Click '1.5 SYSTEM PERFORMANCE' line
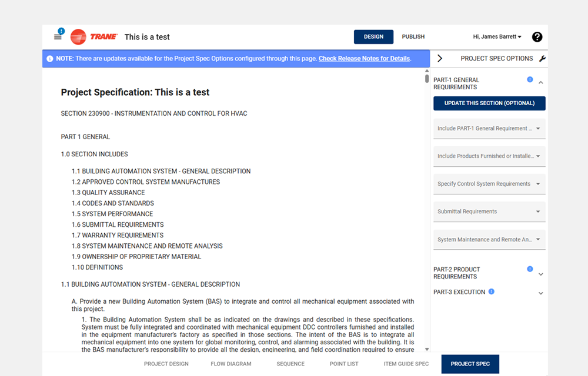This screenshot has height=376, width=588. click(112, 214)
